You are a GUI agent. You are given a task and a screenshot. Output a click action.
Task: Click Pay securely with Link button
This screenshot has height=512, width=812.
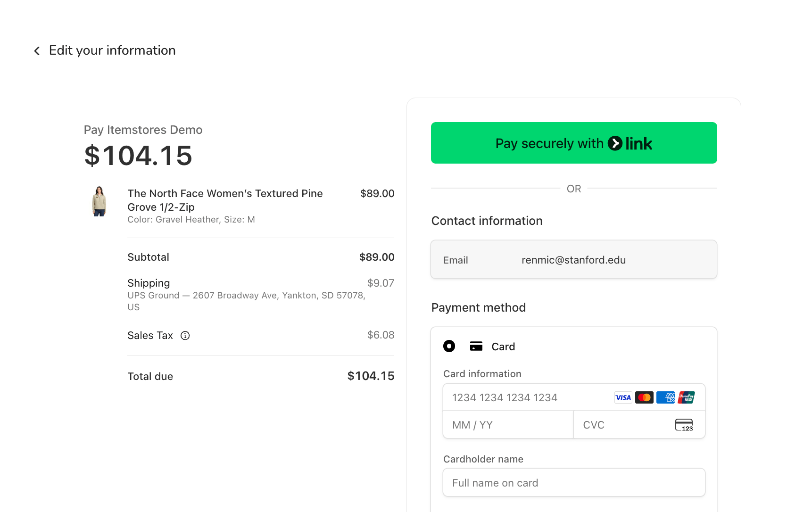tap(574, 143)
